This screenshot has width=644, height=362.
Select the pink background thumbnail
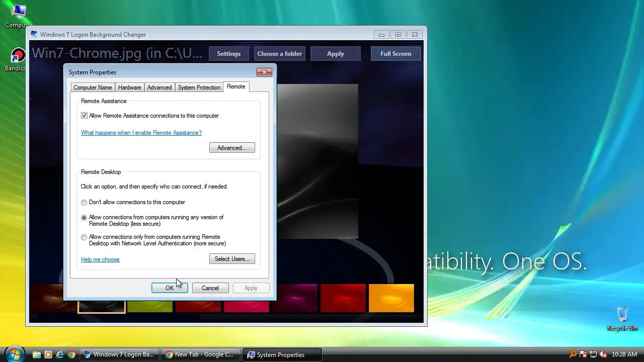pos(247,305)
